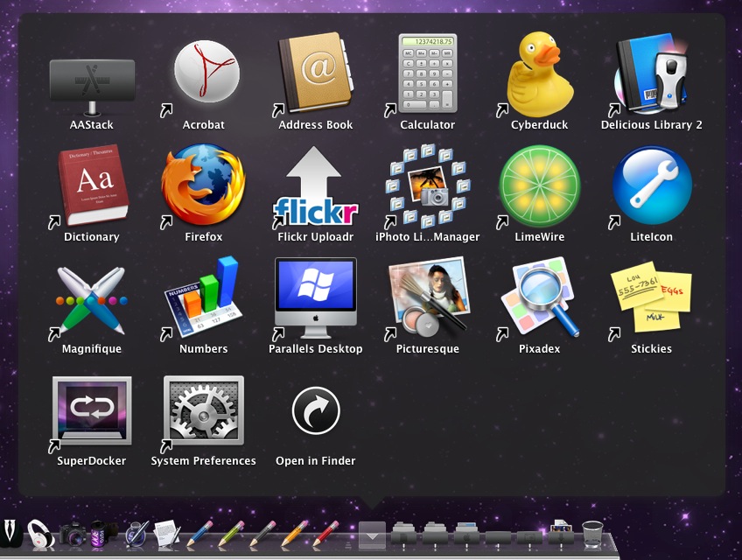Click the green pencil Dock icon
The height and width of the screenshot is (560, 742).
[x=231, y=534]
